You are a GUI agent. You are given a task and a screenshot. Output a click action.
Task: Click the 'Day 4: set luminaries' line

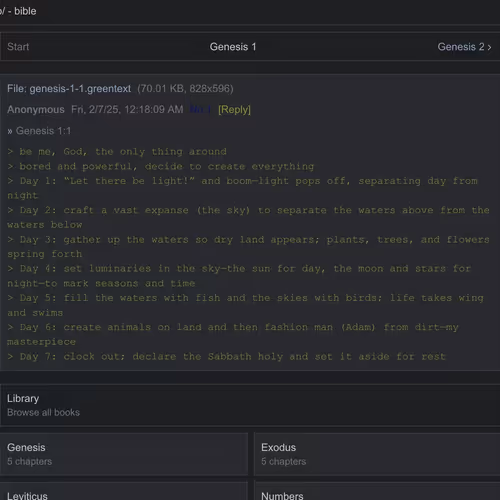coord(239,276)
